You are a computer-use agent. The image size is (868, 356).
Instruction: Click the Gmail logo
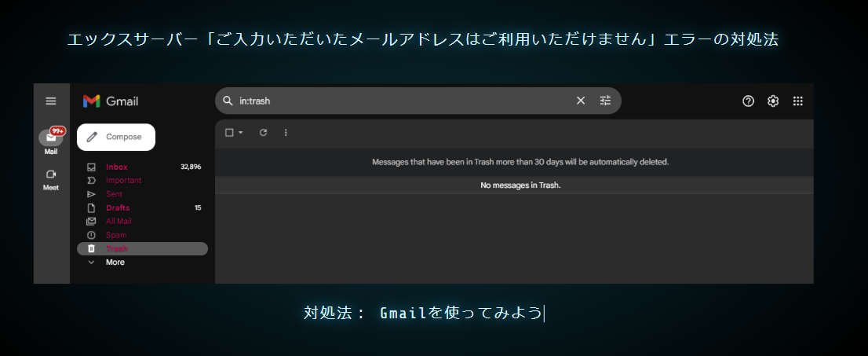coord(111,101)
